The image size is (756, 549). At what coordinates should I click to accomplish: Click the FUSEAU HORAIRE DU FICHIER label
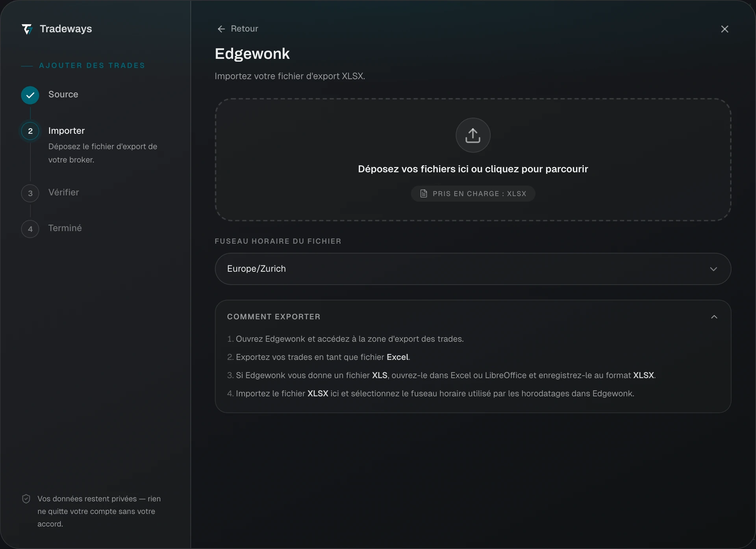point(278,241)
